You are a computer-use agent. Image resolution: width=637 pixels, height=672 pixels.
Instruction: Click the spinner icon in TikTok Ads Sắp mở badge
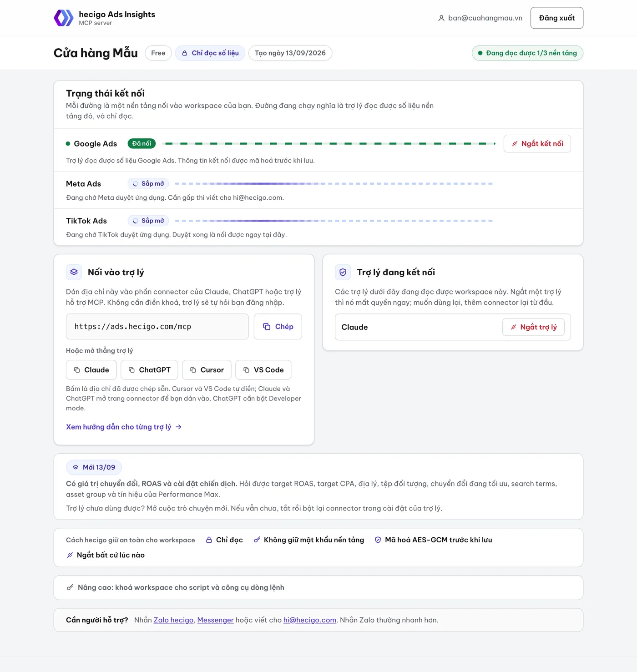pos(135,221)
